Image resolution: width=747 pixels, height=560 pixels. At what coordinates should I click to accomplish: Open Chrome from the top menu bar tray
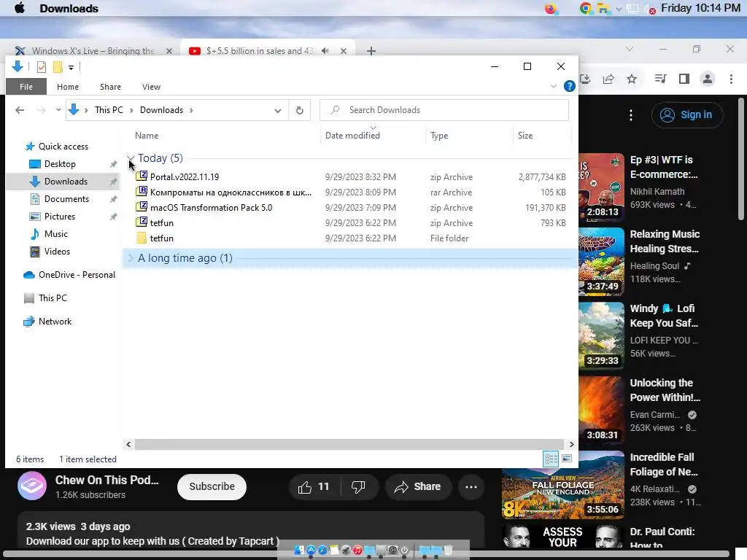586,9
